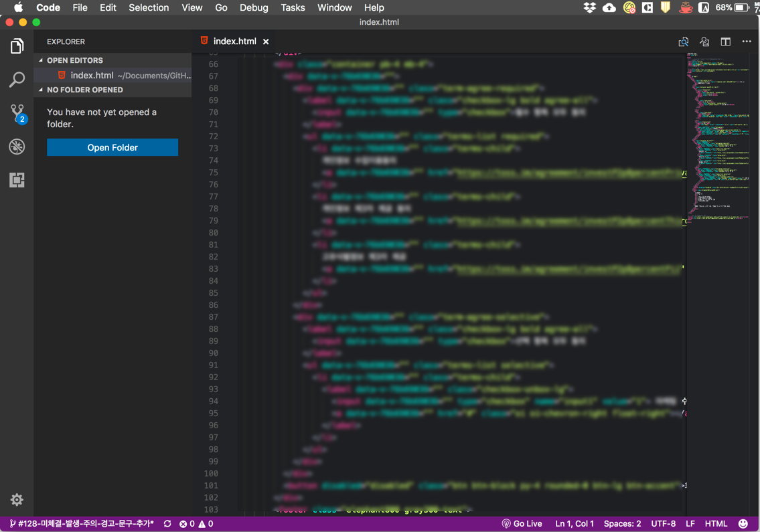Viewport: 760px width, 532px height.
Task: Open the yellow shield menu bar icon
Action: point(666,7)
